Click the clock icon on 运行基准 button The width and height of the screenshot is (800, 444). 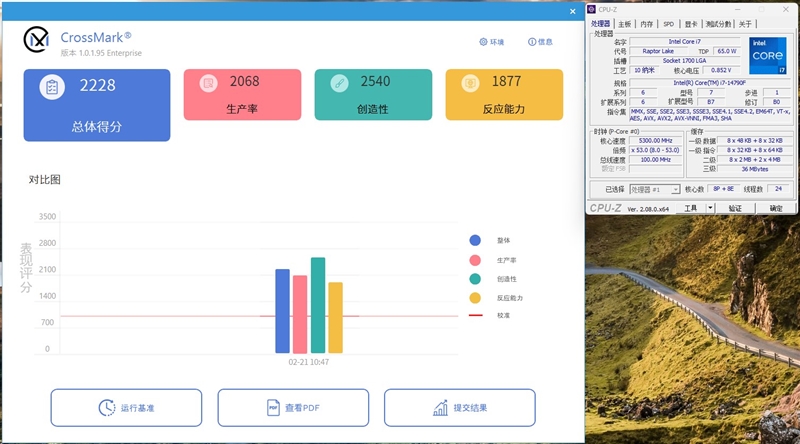[x=107, y=408]
